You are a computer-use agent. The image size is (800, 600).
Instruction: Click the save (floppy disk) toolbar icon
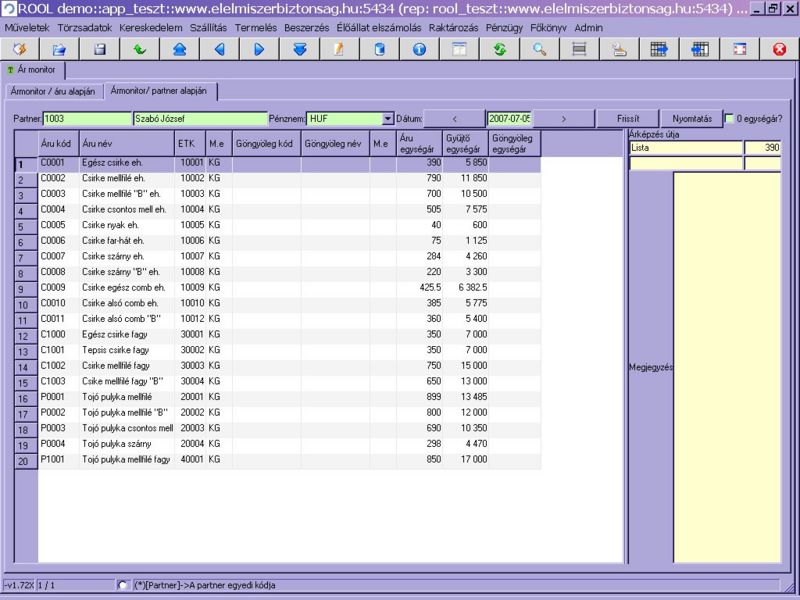tap(99, 48)
